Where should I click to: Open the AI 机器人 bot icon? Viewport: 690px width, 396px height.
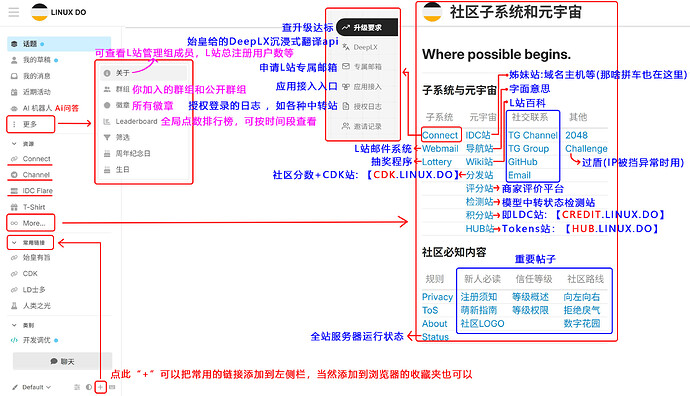click(14, 108)
